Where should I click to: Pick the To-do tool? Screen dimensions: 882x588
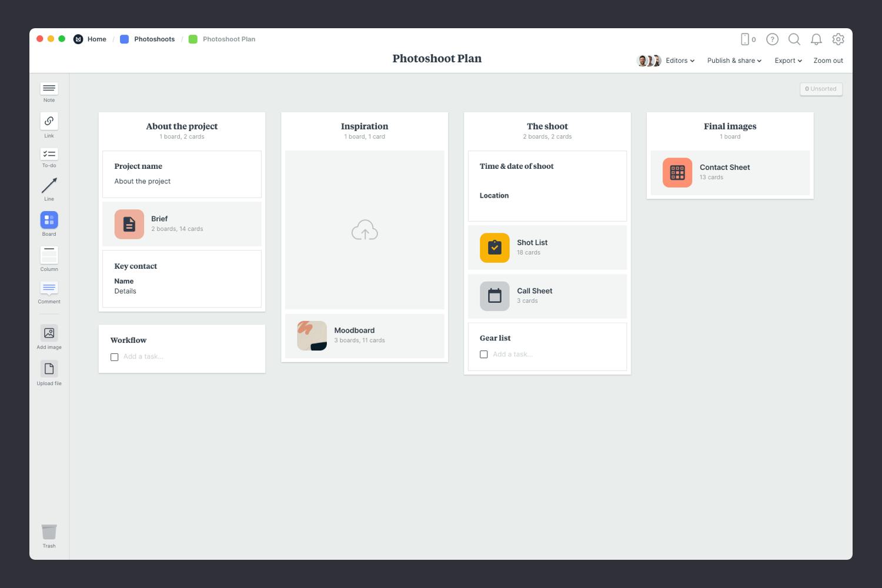49,154
